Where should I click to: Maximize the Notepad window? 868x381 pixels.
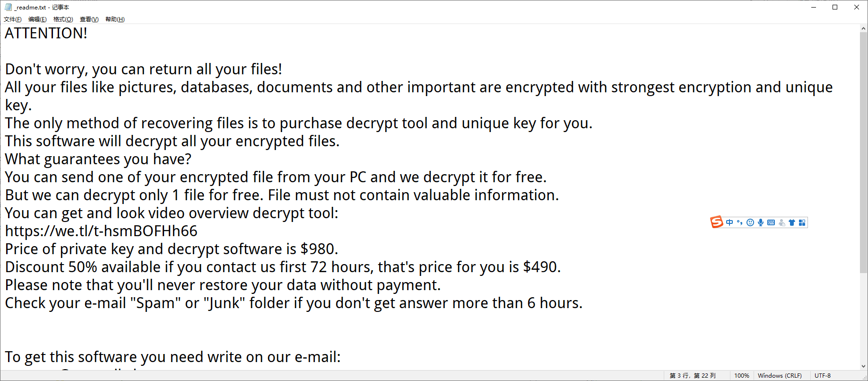click(x=835, y=7)
